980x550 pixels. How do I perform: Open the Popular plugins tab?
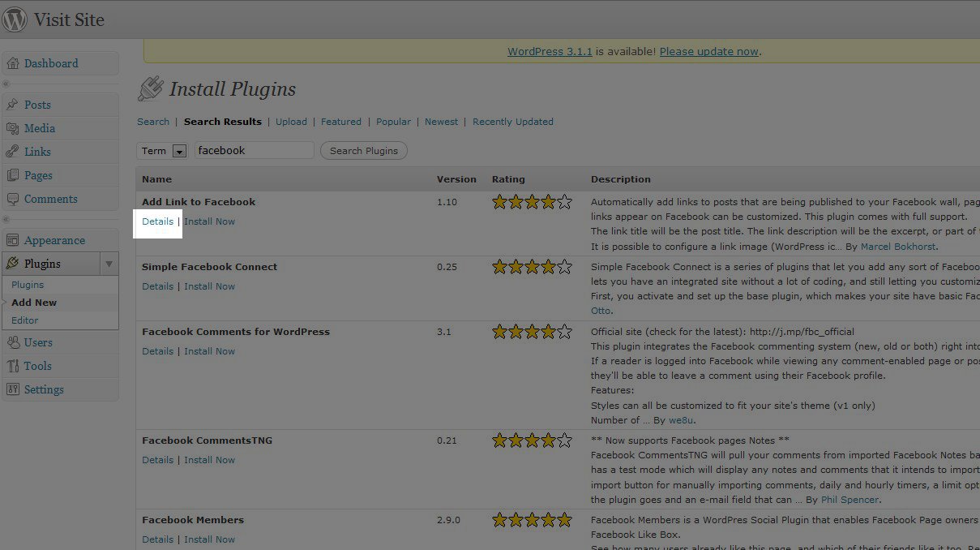tap(393, 122)
